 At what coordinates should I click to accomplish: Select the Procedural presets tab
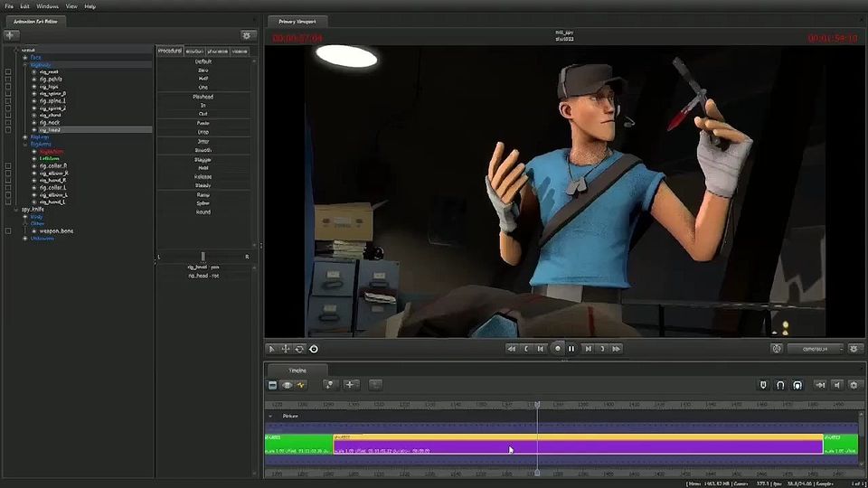[170, 51]
